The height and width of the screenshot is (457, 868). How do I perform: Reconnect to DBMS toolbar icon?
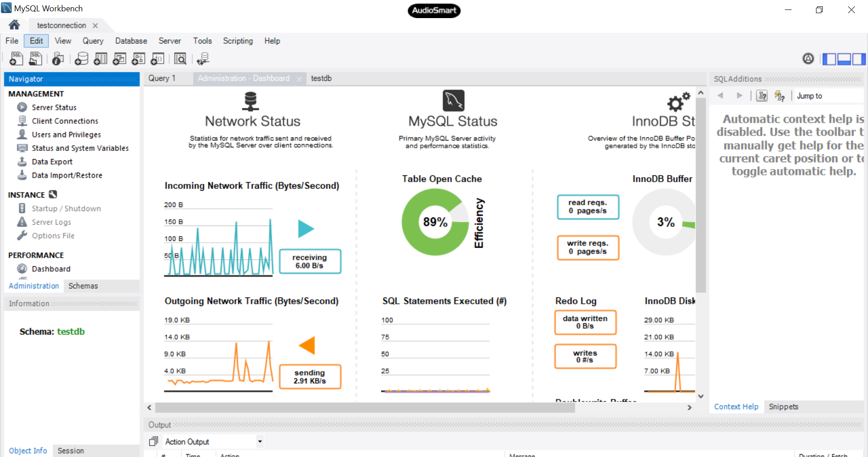(x=203, y=59)
